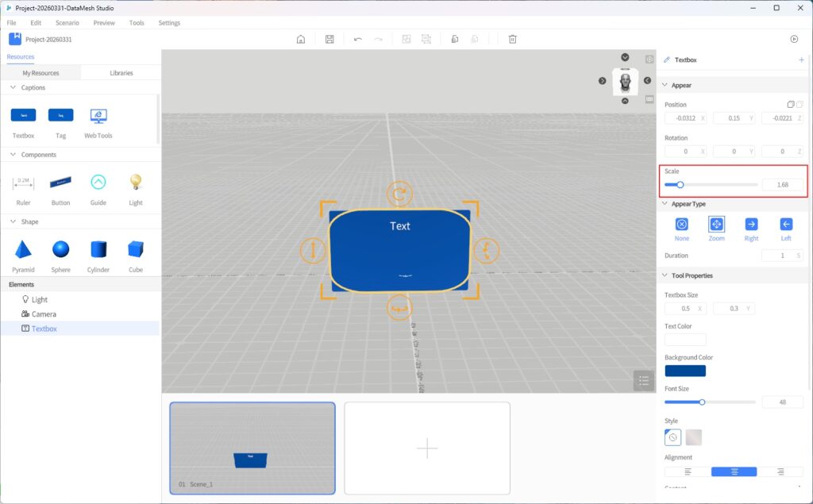Click the Home icon in toolbar
The width and height of the screenshot is (813, 504).
click(301, 39)
